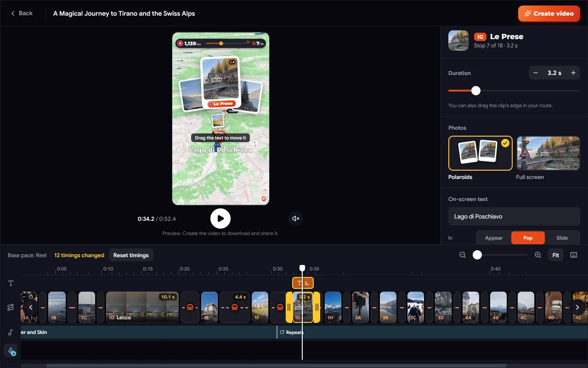The height and width of the screenshot is (368, 588).
Task: Click the Create video button
Action: [x=549, y=14]
